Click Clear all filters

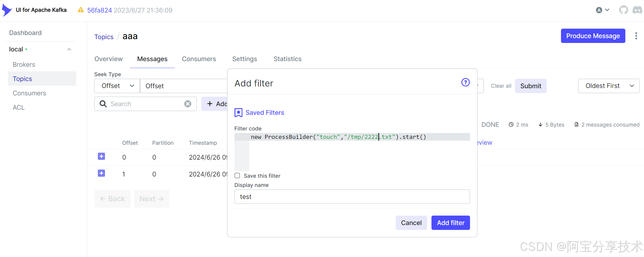point(501,86)
